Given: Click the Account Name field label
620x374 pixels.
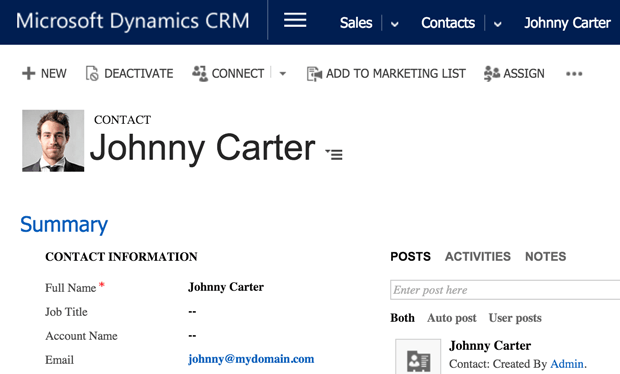Looking at the screenshot, I should [x=81, y=336].
